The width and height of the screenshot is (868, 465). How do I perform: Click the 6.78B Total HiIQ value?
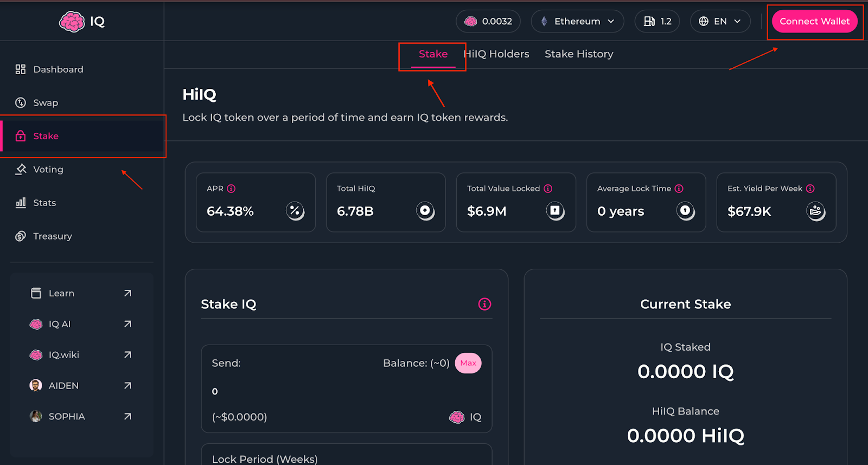(x=355, y=211)
